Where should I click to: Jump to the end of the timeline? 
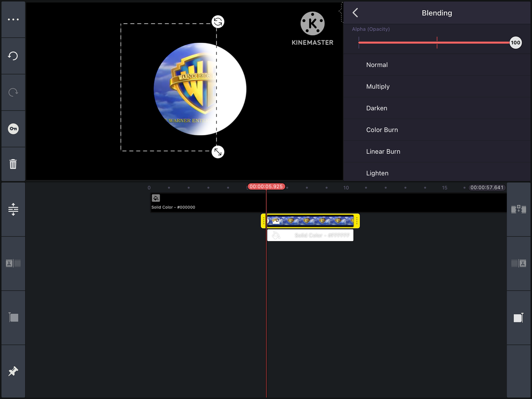pos(519,318)
